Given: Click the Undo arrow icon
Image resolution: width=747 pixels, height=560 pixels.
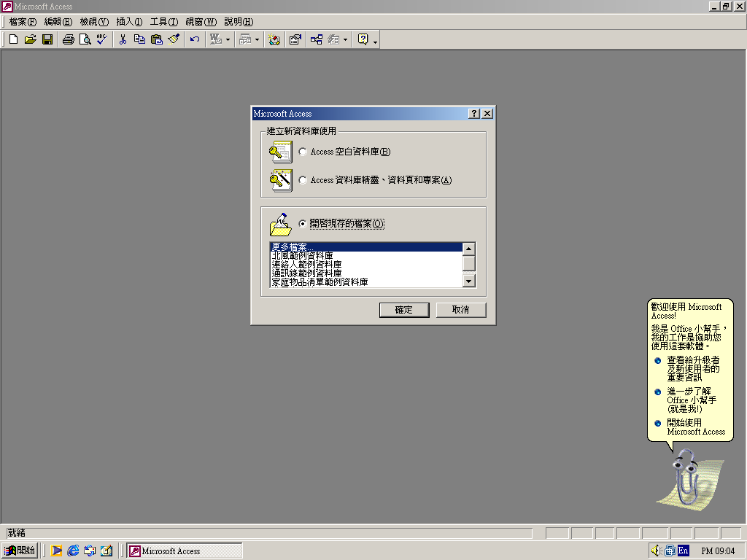Looking at the screenshot, I should pos(194,39).
